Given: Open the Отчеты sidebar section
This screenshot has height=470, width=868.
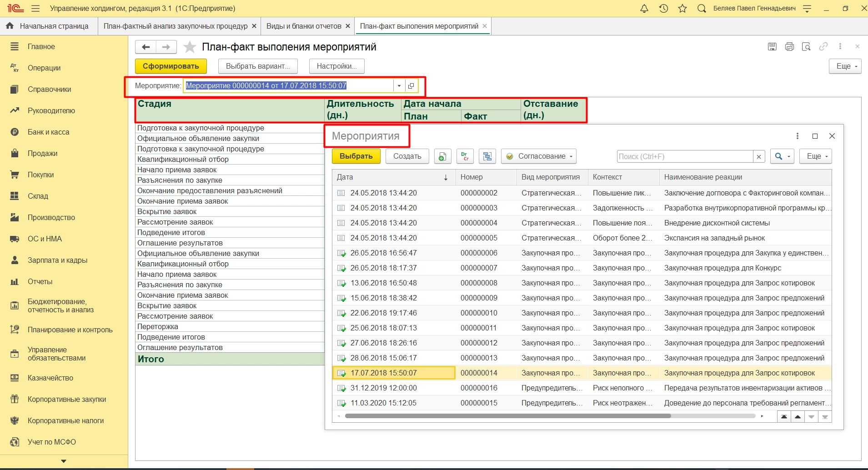Looking at the screenshot, I should coord(40,282).
